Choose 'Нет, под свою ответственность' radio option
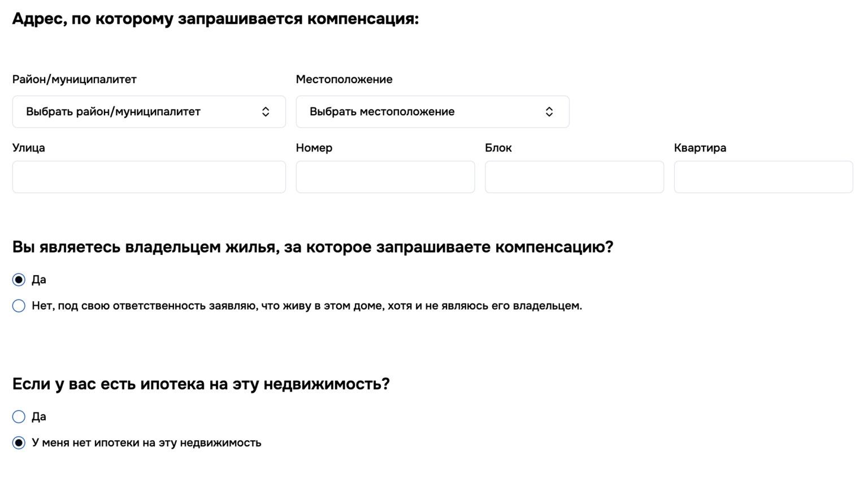Image resolution: width=868 pixels, height=486 pixels. coord(19,306)
